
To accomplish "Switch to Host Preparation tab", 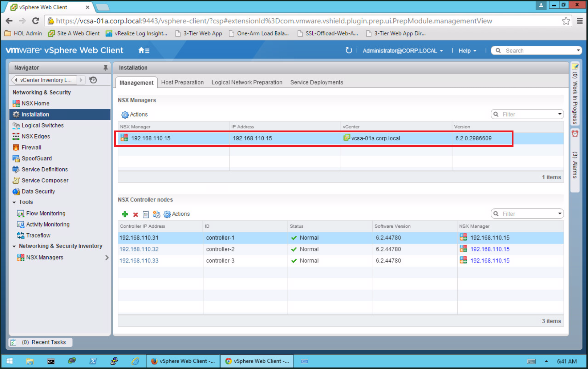I will [x=182, y=82].
